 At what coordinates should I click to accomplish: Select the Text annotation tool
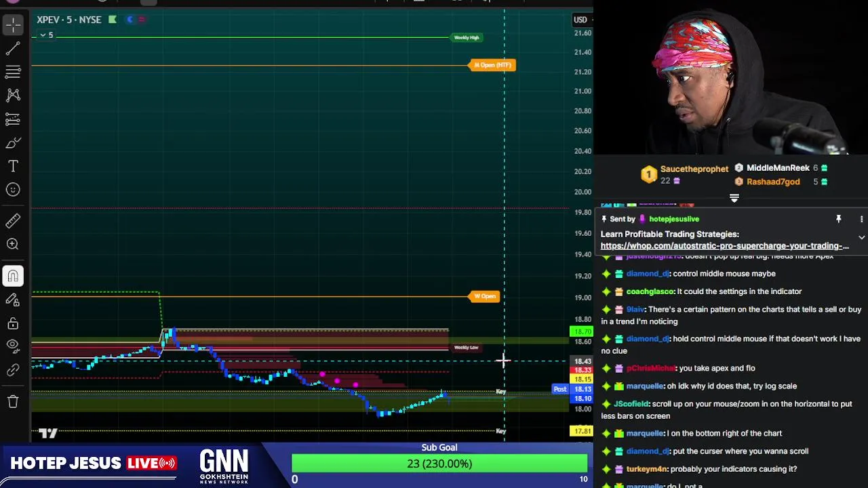click(x=13, y=167)
